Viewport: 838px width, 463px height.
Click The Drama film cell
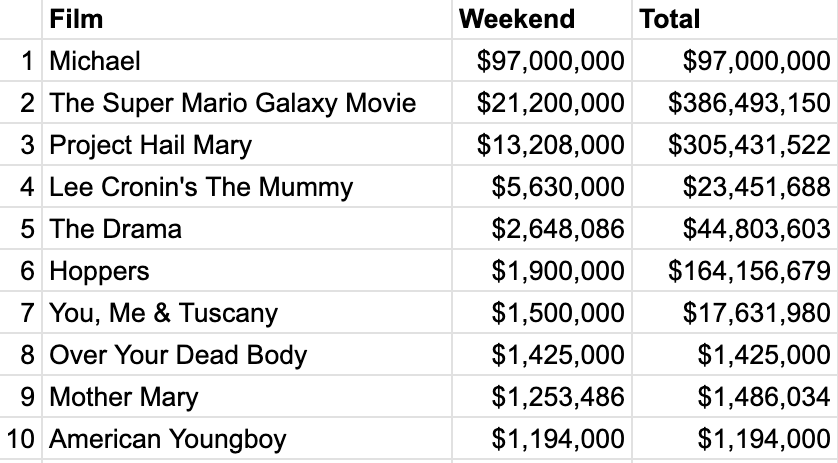(247, 229)
